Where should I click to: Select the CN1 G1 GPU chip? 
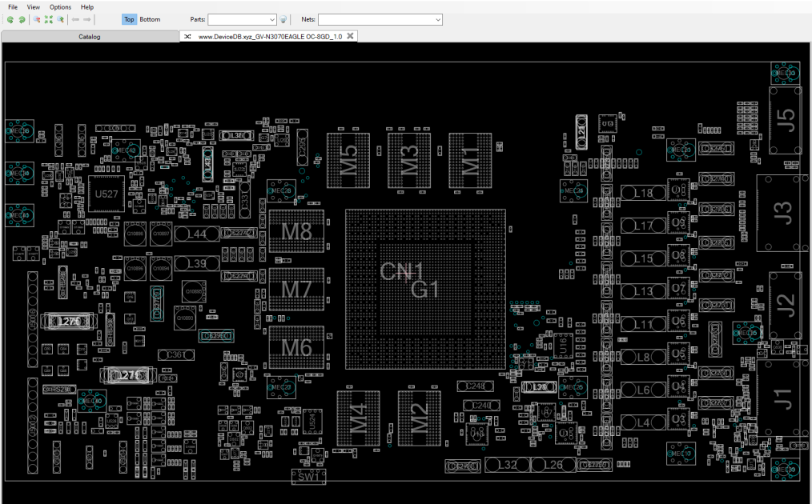click(425, 290)
